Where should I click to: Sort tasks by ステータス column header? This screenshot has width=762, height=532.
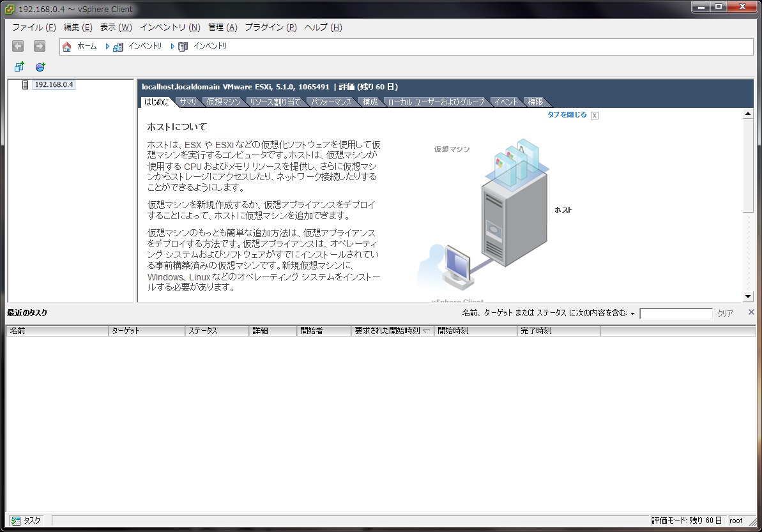[217, 331]
